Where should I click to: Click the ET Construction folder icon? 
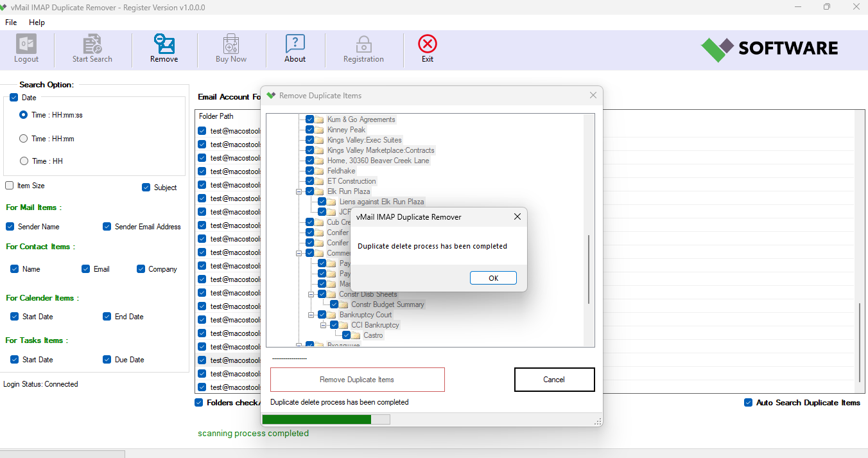[x=319, y=181]
